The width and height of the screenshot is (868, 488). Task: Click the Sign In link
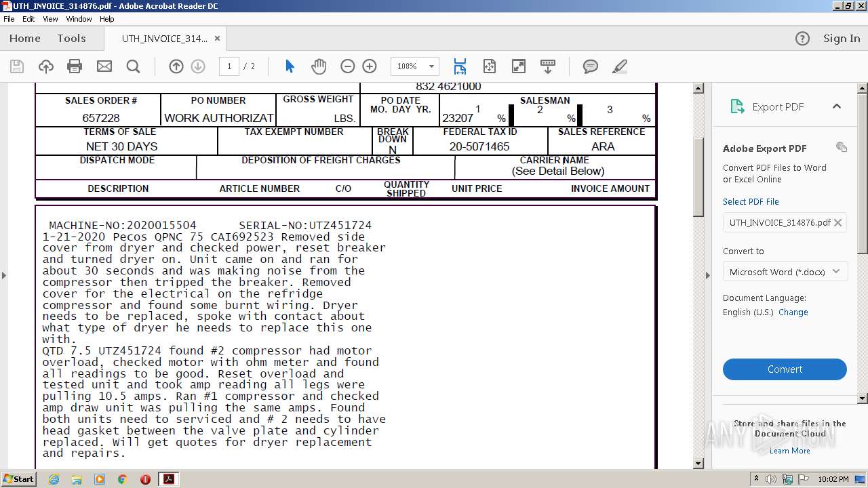(x=842, y=39)
